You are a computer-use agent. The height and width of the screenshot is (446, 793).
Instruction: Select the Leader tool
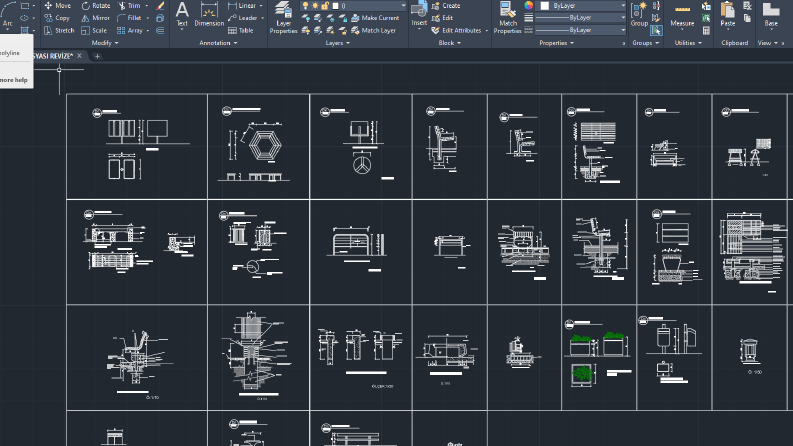(242, 18)
